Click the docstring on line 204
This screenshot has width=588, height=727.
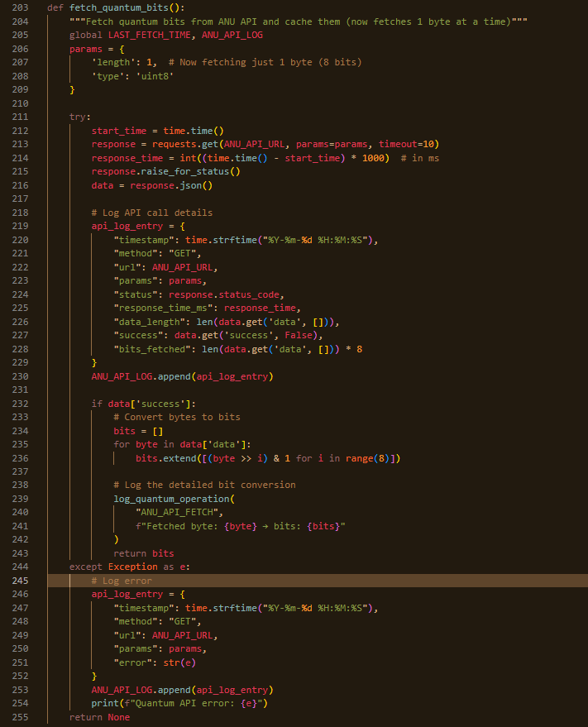click(299, 22)
